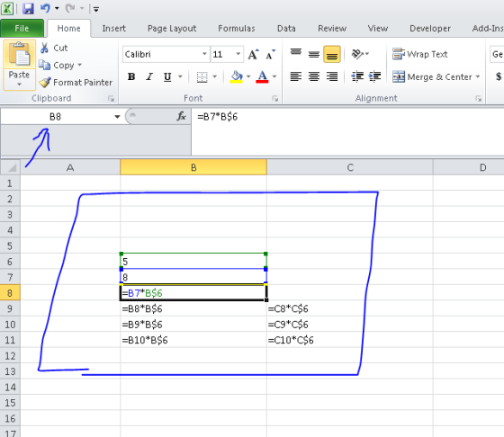The image size is (504, 437).
Task: Click the Undo arrow icon
Action: pos(45,8)
